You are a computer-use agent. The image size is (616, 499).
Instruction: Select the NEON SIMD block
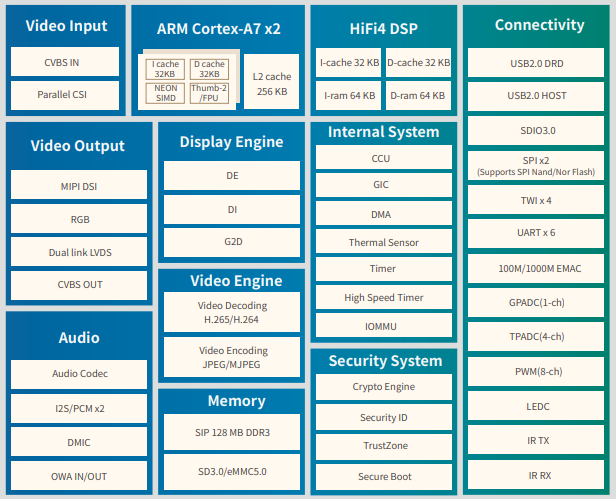pyautogui.click(x=165, y=94)
